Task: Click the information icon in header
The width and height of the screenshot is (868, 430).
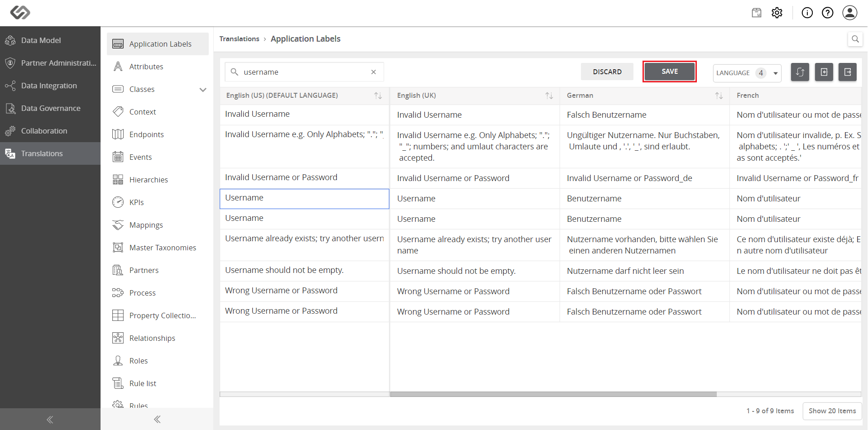Action: (x=807, y=13)
